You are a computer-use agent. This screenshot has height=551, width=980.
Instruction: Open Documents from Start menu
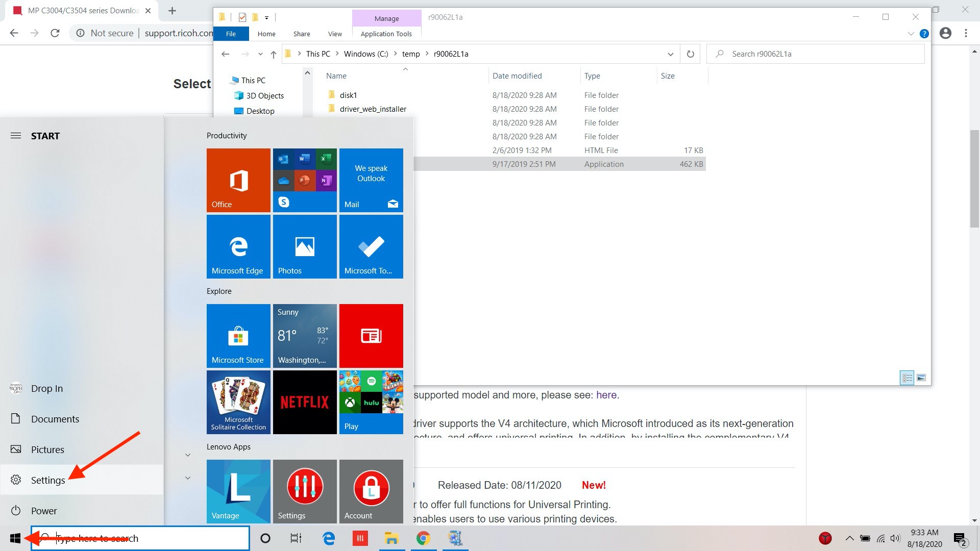pyautogui.click(x=82, y=418)
